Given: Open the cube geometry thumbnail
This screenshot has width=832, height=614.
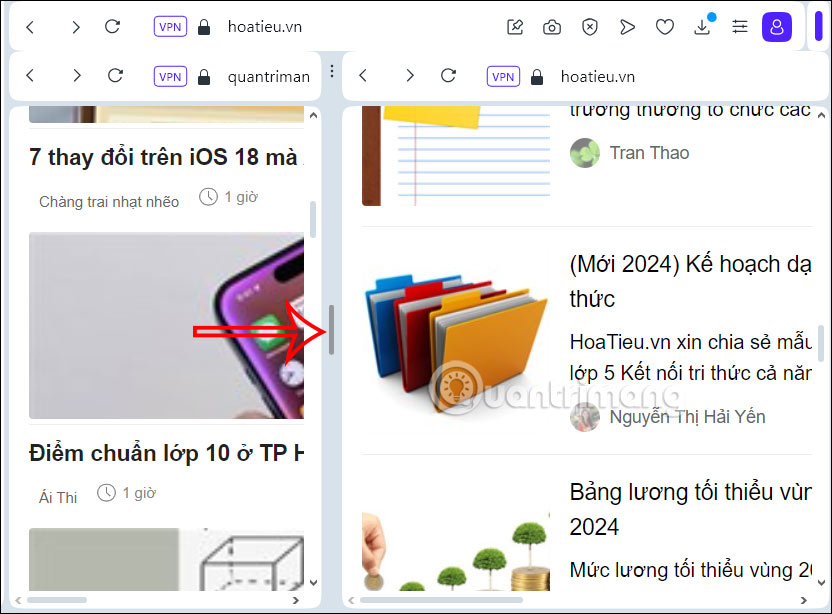Looking at the screenshot, I should 166,559.
